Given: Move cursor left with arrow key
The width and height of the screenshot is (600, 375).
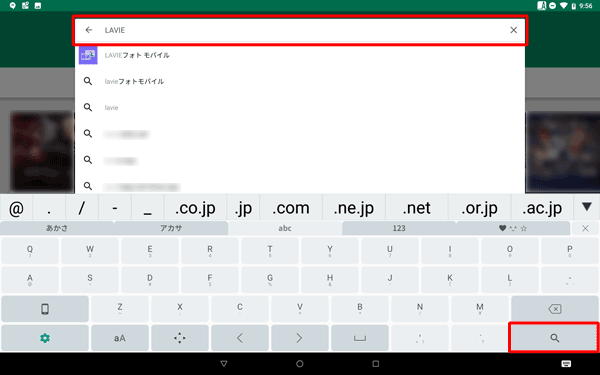Looking at the screenshot, I should pyautogui.click(x=240, y=338).
